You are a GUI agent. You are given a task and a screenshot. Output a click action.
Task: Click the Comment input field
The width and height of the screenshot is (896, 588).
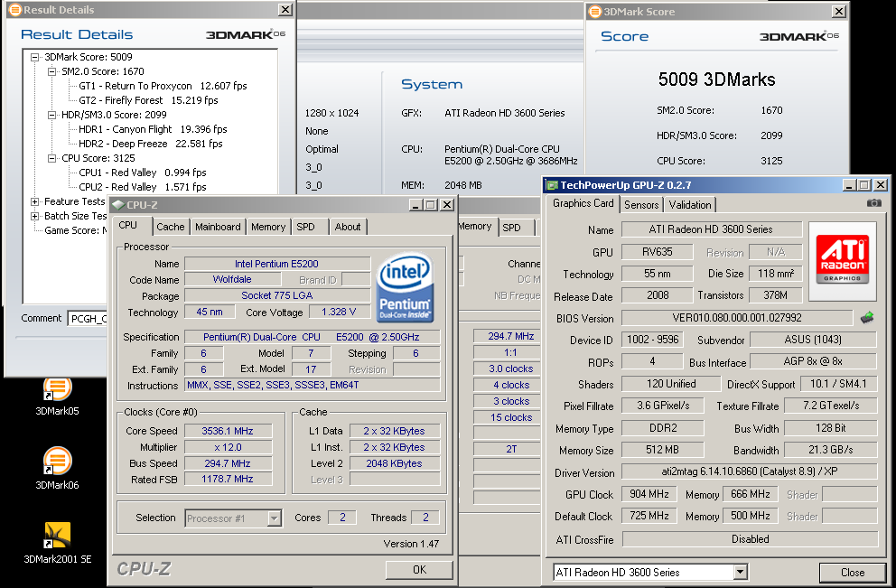(x=88, y=319)
